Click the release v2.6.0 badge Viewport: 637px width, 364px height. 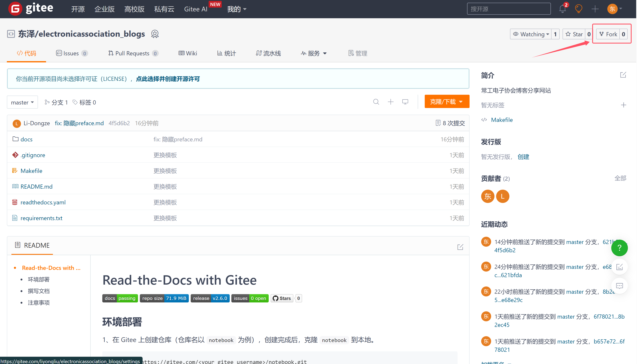click(x=210, y=298)
